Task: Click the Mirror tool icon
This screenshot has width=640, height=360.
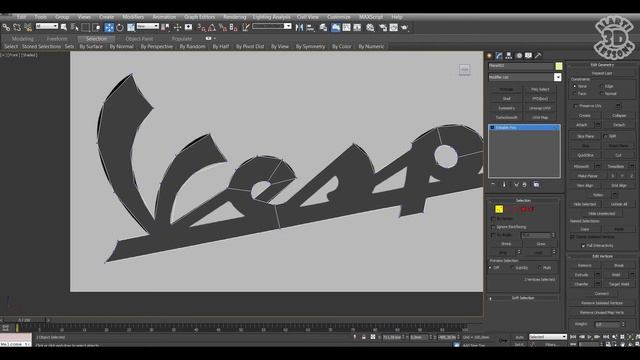Action: point(299,27)
